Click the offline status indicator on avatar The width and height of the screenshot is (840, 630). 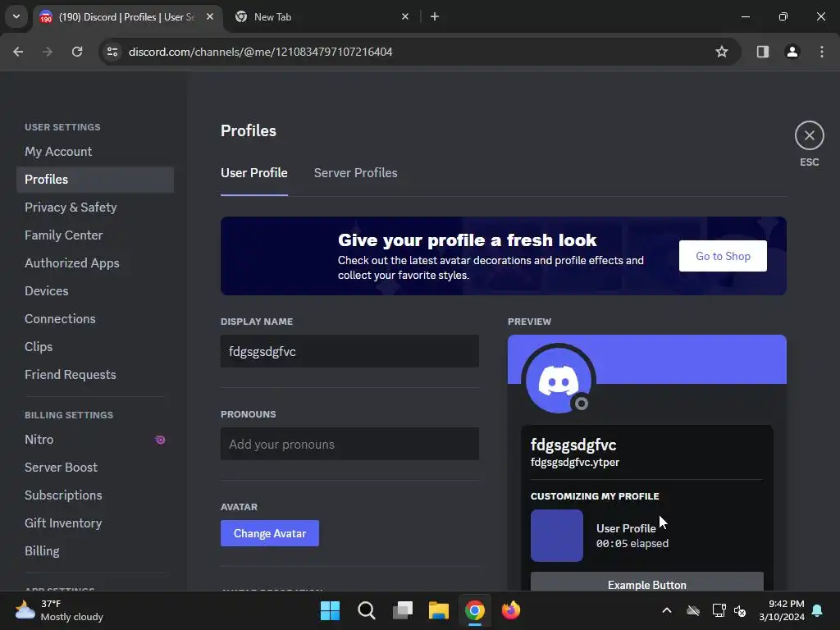[x=582, y=404]
